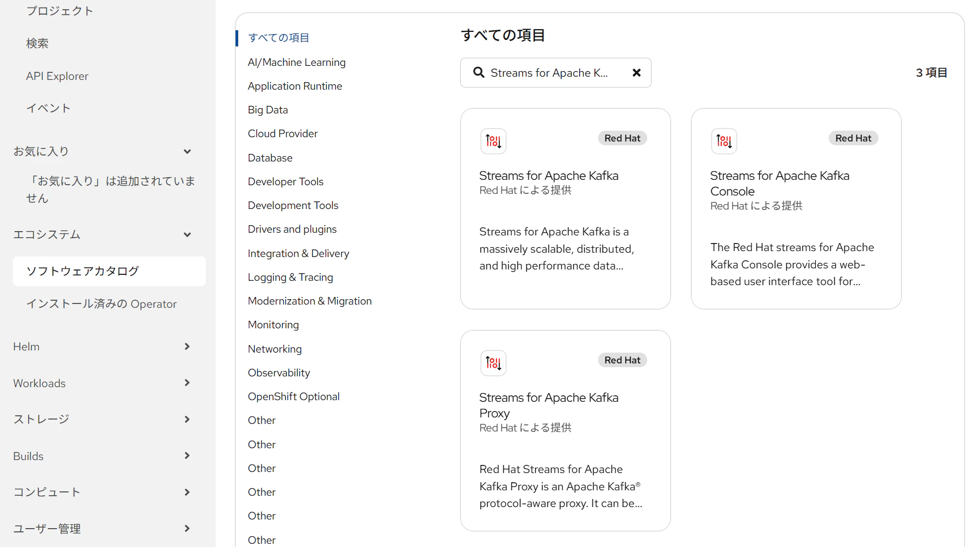This screenshot has width=980, height=547.
Task: Filter by Logging & Tracing
Action: (291, 277)
